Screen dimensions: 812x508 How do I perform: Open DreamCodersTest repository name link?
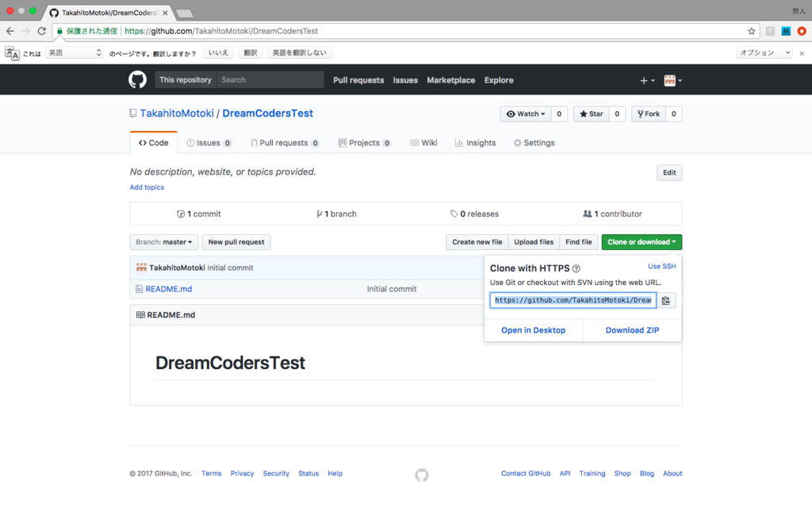coord(268,114)
